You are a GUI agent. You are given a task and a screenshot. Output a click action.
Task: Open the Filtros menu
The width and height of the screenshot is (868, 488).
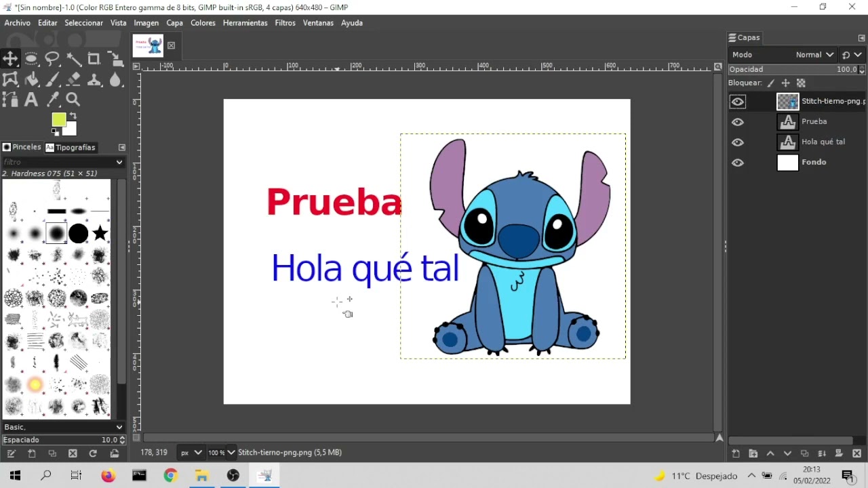285,22
